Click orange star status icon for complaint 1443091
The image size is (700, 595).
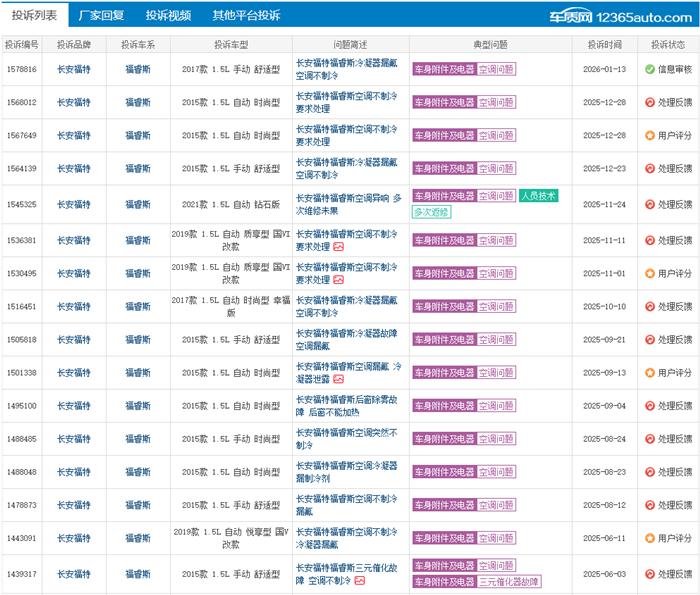[650, 538]
